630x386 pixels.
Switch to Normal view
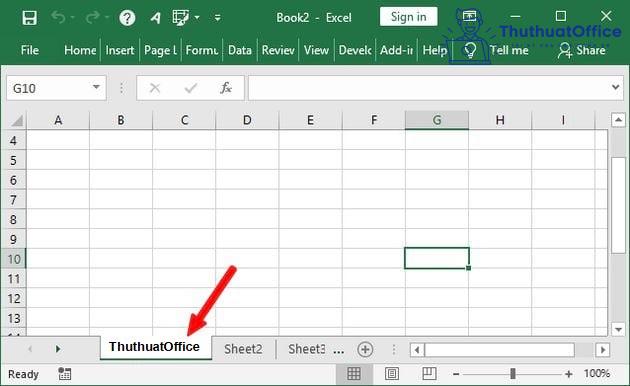tap(354, 374)
